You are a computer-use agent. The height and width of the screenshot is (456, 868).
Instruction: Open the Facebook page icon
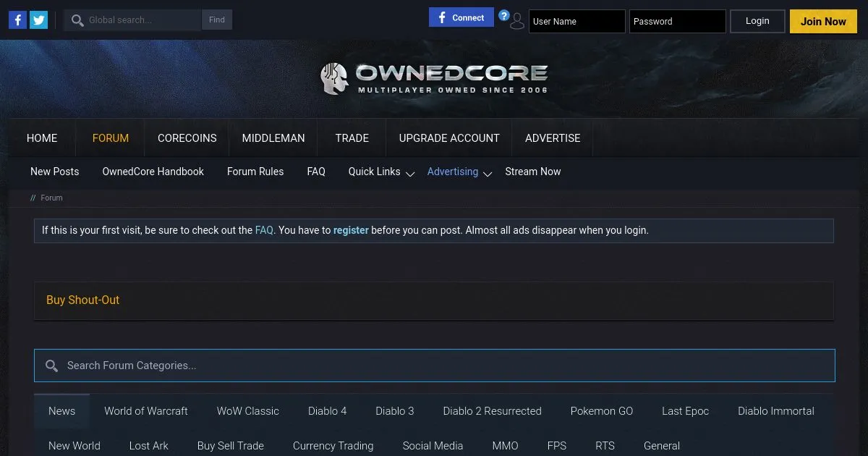click(x=18, y=20)
